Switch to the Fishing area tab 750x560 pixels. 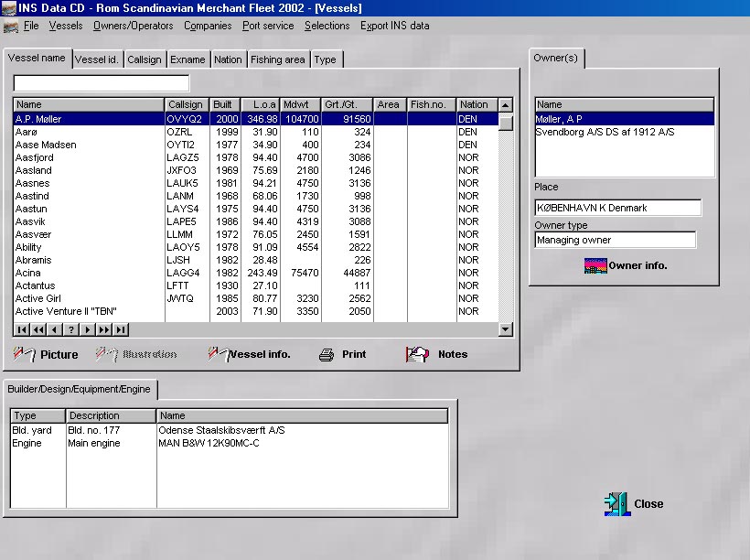(278, 59)
